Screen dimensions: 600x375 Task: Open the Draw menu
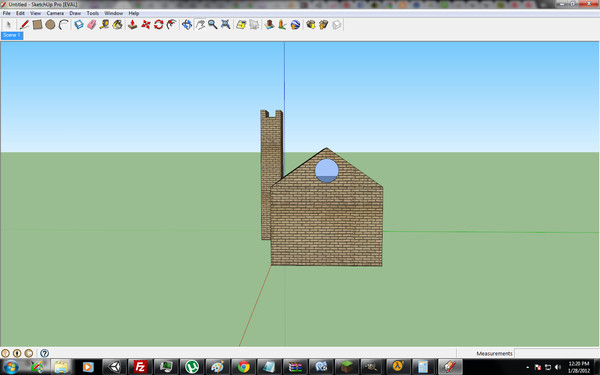[x=75, y=13]
